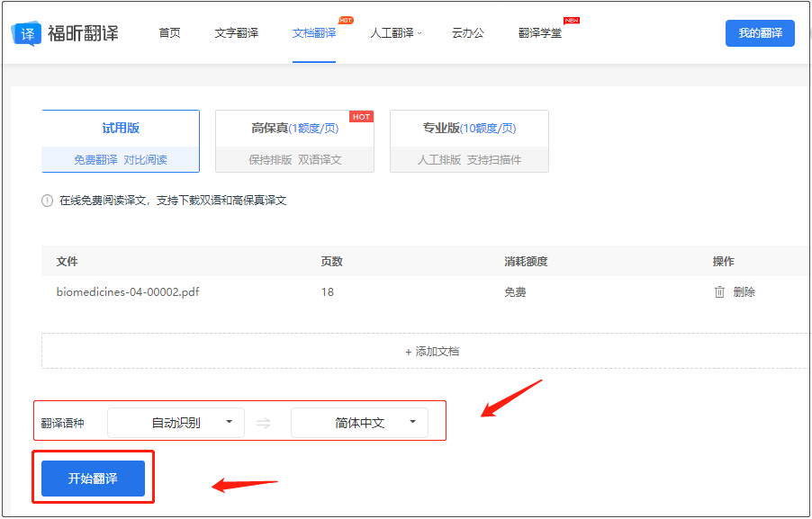Click the plus icon in 添加文档 row
The height and width of the screenshot is (519, 812).
click(410, 353)
